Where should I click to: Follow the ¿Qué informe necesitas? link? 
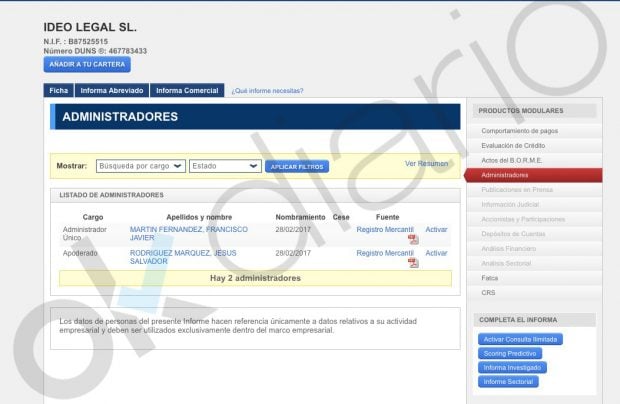(267, 91)
